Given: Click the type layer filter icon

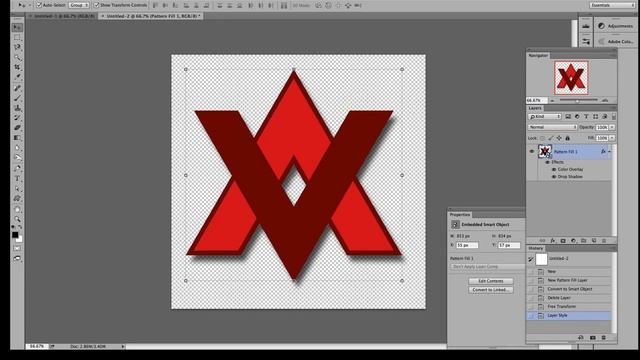Looking at the screenshot, I should point(586,117).
